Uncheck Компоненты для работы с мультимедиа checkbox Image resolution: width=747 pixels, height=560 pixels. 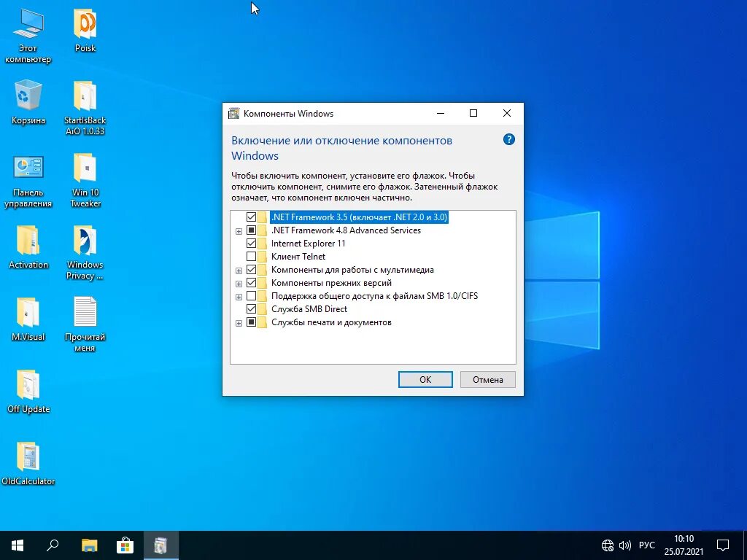pos(251,270)
